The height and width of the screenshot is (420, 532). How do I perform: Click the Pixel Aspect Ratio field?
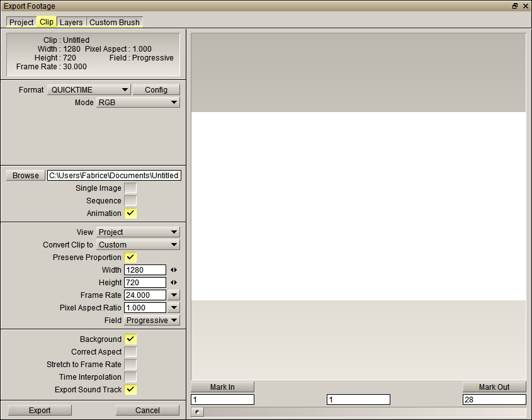click(x=145, y=308)
